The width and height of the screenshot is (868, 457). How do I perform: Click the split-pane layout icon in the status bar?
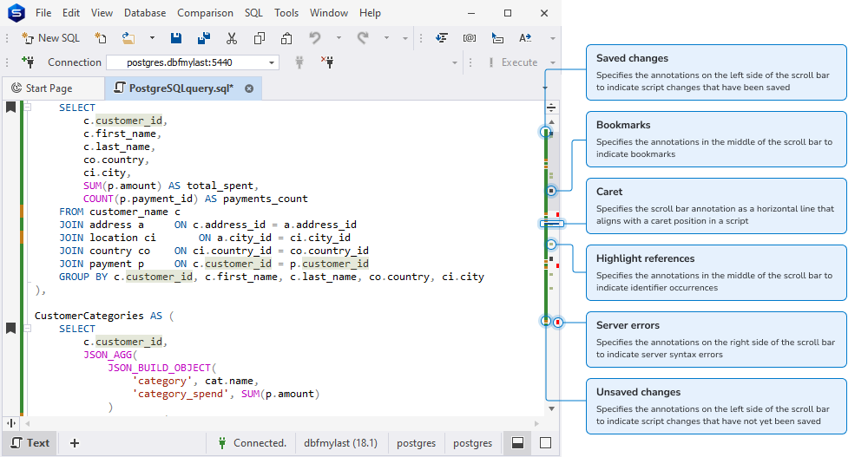[x=517, y=443]
